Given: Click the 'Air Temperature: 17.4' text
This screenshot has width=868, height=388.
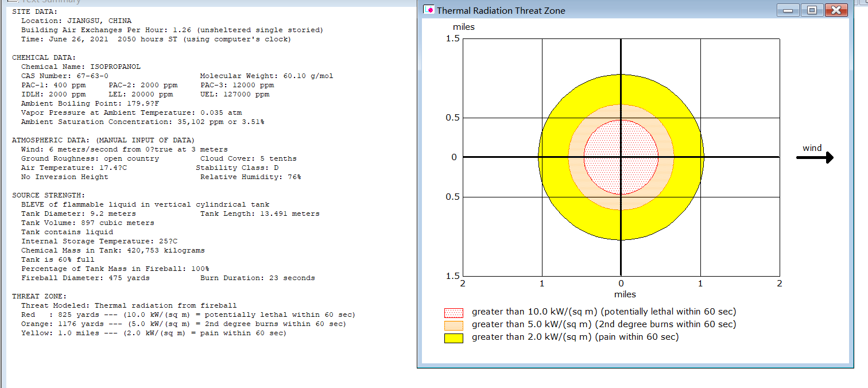Looking at the screenshot, I should click(74, 168).
